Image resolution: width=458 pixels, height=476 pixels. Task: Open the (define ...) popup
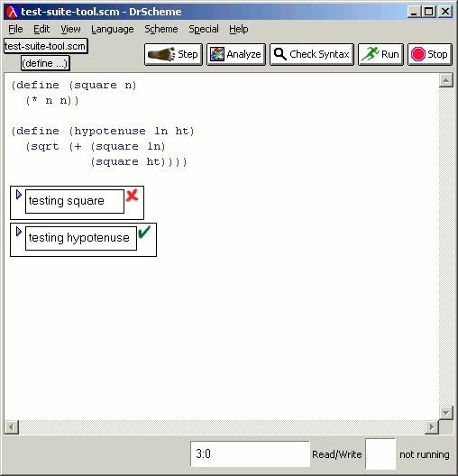[45, 63]
